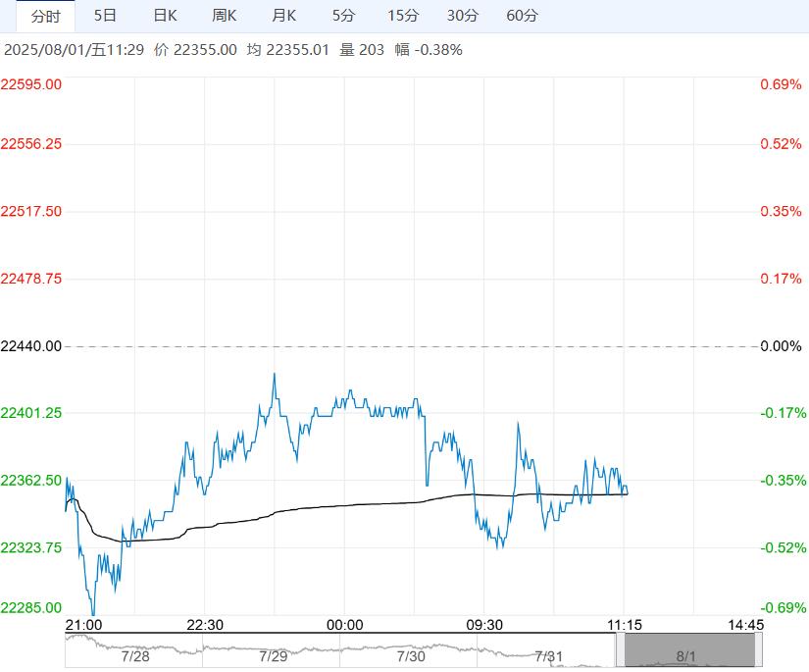Open the 月K monthly chart tab

(284, 16)
